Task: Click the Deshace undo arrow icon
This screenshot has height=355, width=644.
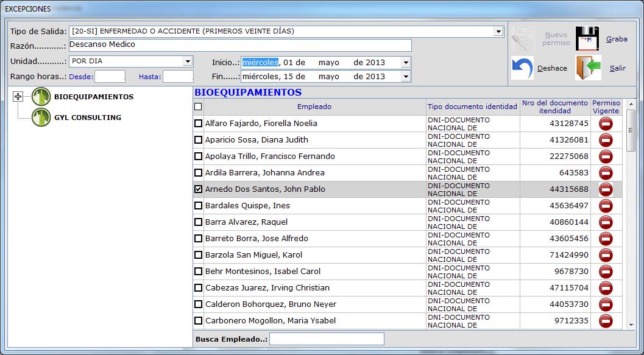Action: pos(522,68)
